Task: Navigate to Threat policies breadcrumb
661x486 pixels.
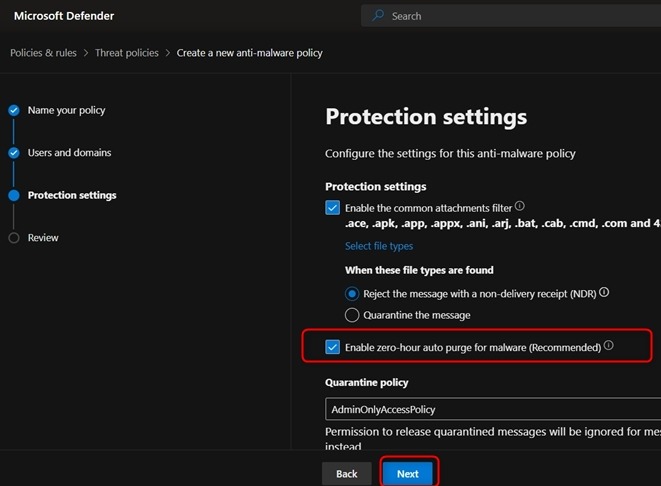Action: [x=127, y=53]
